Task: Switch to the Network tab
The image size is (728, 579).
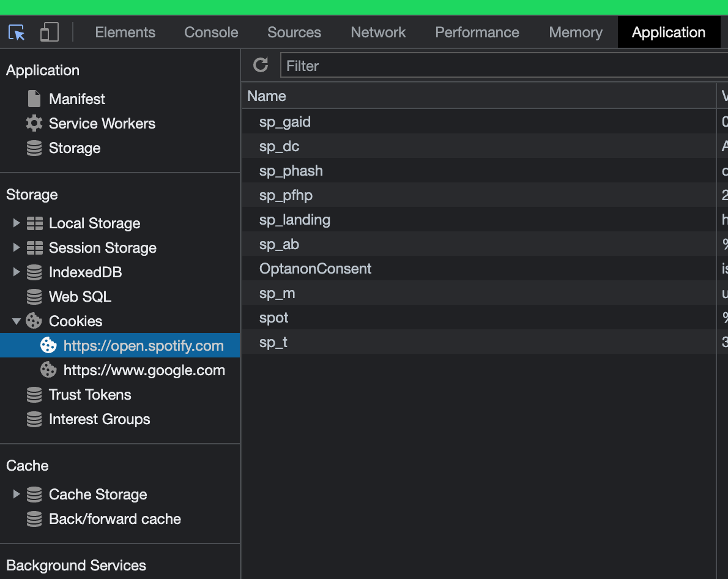Action: click(377, 32)
